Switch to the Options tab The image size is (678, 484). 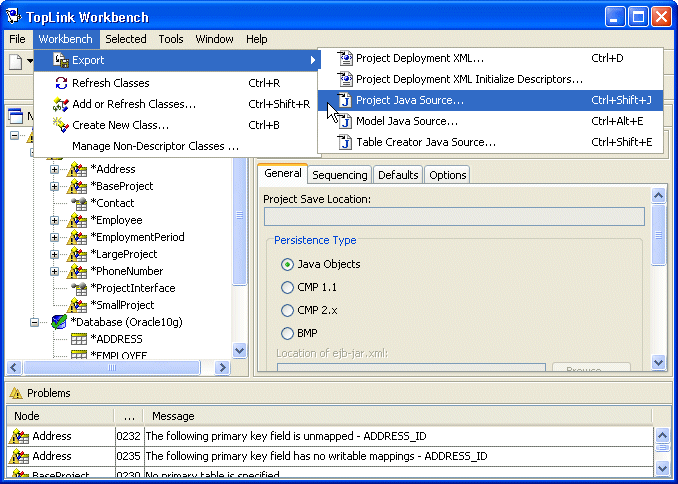click(x=448, y=175)
